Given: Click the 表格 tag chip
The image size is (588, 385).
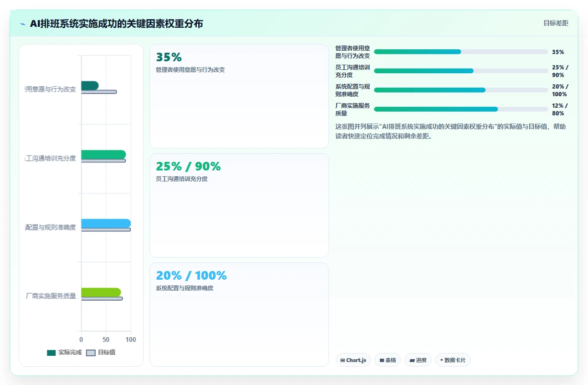Looking at the screenshot, I should pos(387,360).
